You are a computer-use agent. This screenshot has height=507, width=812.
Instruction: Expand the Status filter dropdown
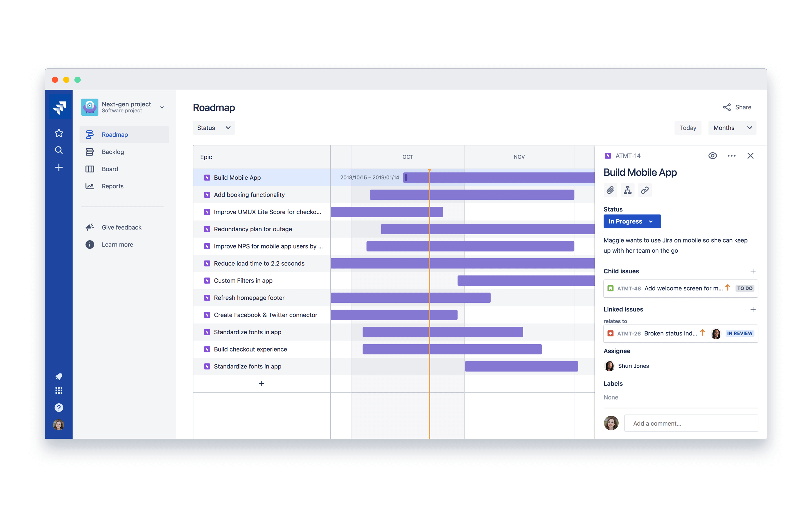coord(213,127)
